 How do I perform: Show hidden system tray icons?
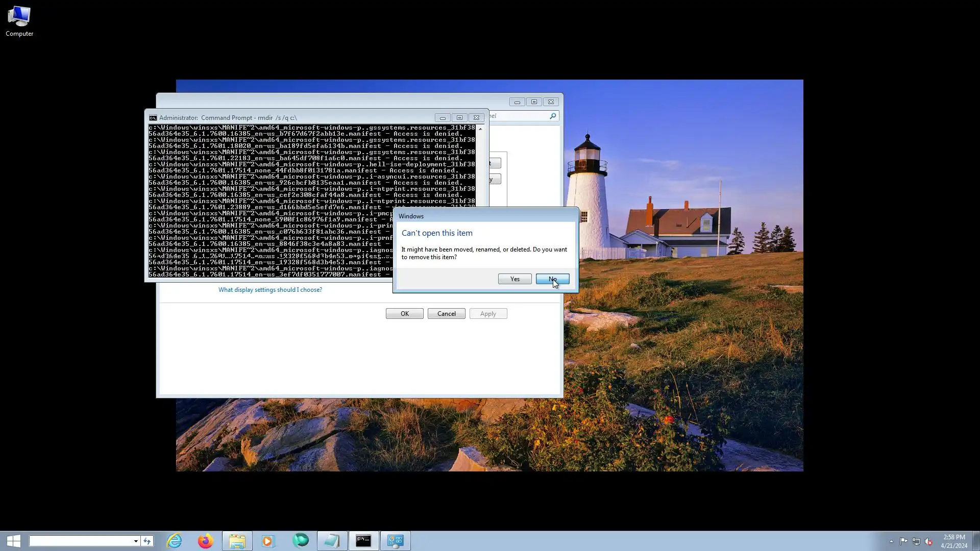(x=891, y=541)
